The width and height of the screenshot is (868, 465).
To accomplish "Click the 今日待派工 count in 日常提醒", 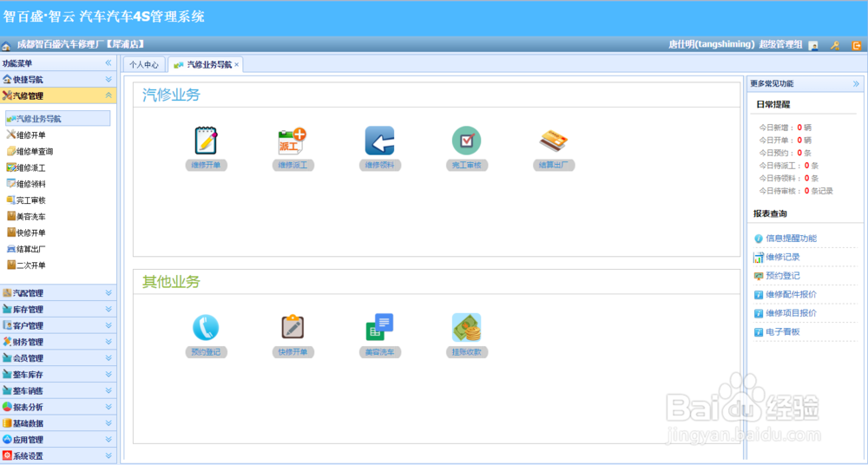I will (807, 166).
